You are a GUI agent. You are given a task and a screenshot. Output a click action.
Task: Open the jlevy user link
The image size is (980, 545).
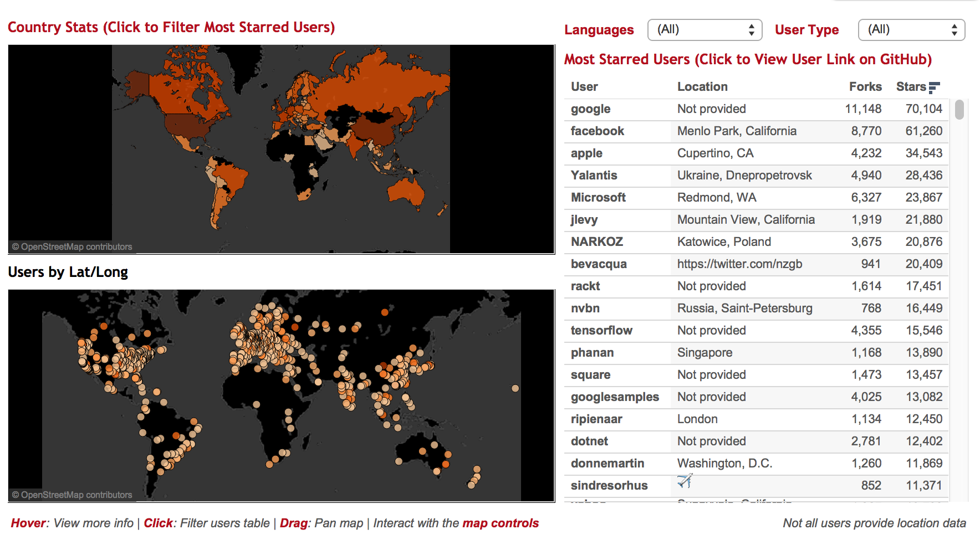584,220
